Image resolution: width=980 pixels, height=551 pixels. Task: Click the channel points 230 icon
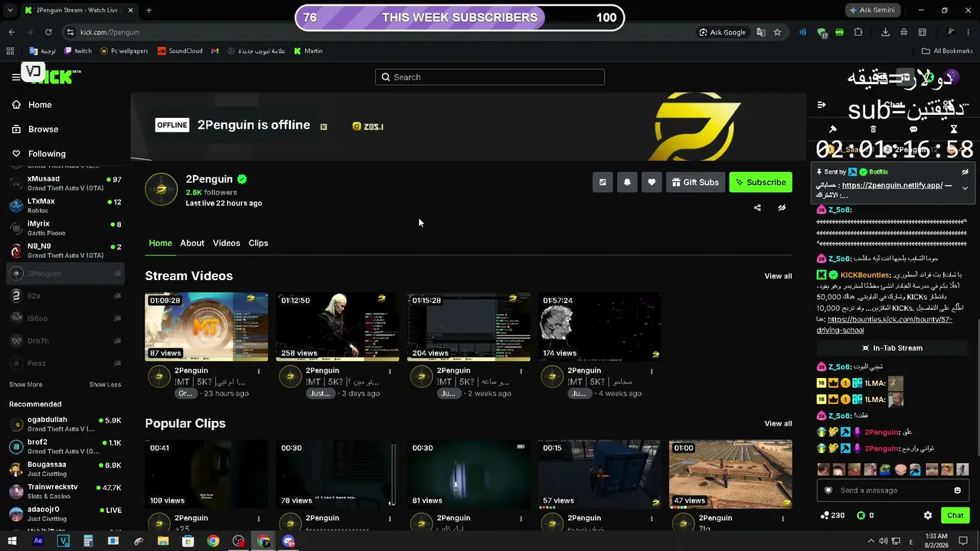pos(824,516)
